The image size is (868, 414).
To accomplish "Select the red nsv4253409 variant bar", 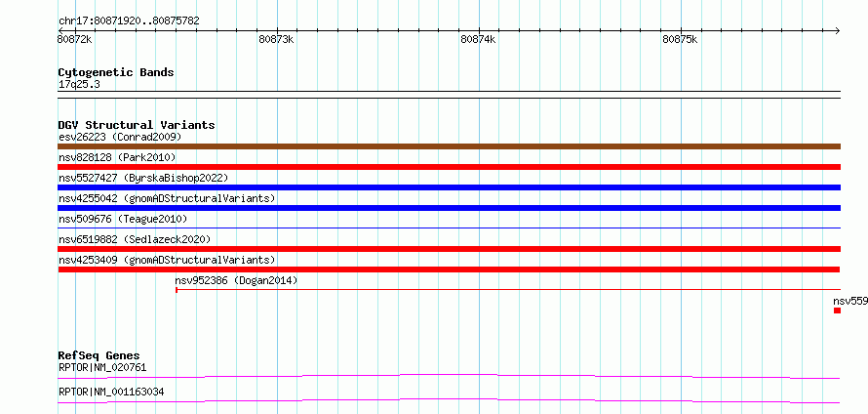I will (449, 269).
